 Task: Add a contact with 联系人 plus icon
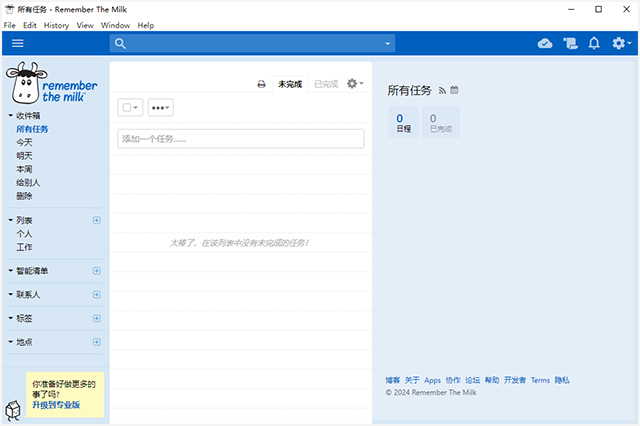click(x=97, y=295)
